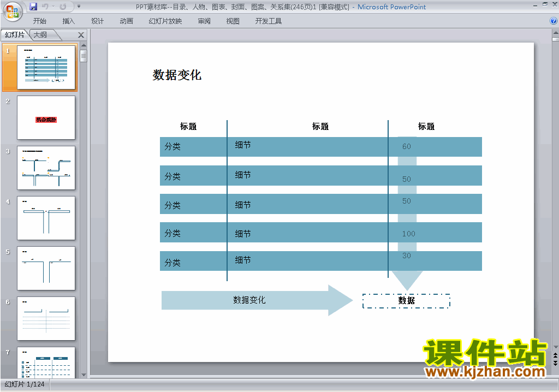Select the 数据变化 right arrow shape
Viewport: 559px width, 392px height.
coord(257,300)
